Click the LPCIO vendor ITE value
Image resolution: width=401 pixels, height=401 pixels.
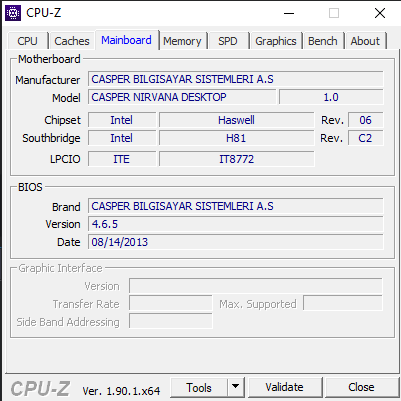point(122,159)
